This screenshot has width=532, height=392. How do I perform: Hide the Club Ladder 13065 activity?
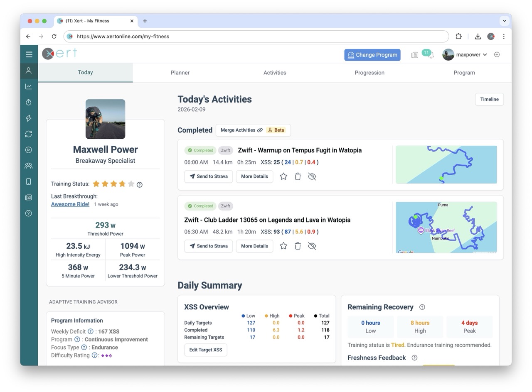point(312,246)
